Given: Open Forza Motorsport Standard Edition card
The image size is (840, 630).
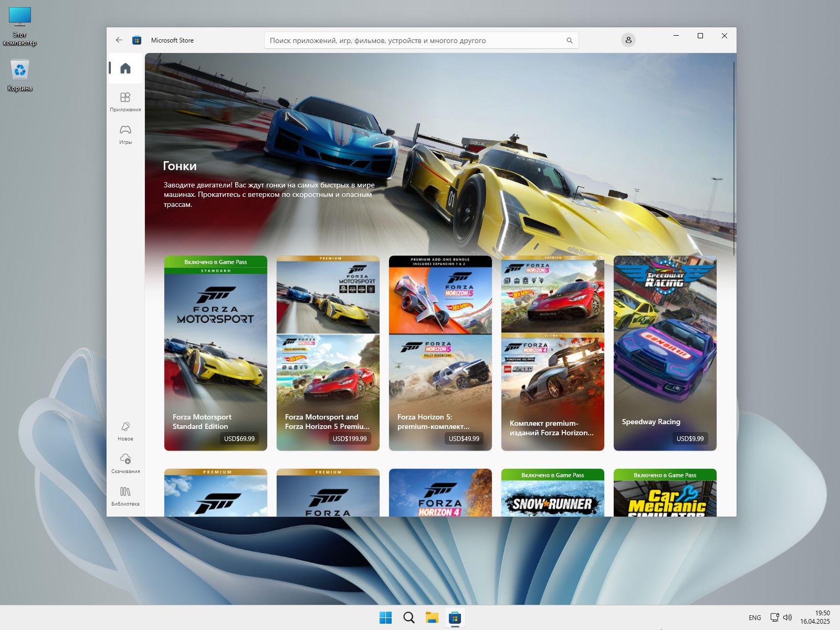Looking at the screenshot, I should pyautogui.click(x=216, y=353).
